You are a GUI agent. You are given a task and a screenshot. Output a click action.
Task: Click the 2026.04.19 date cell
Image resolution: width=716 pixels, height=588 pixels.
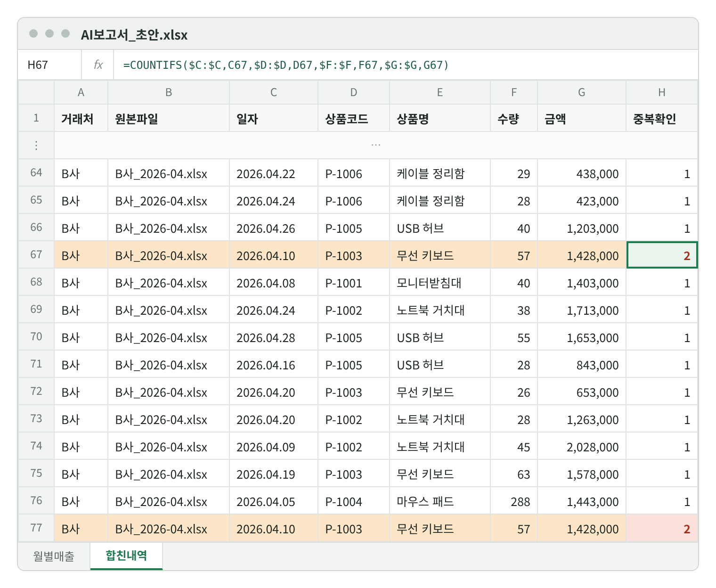tap(274, 474)
